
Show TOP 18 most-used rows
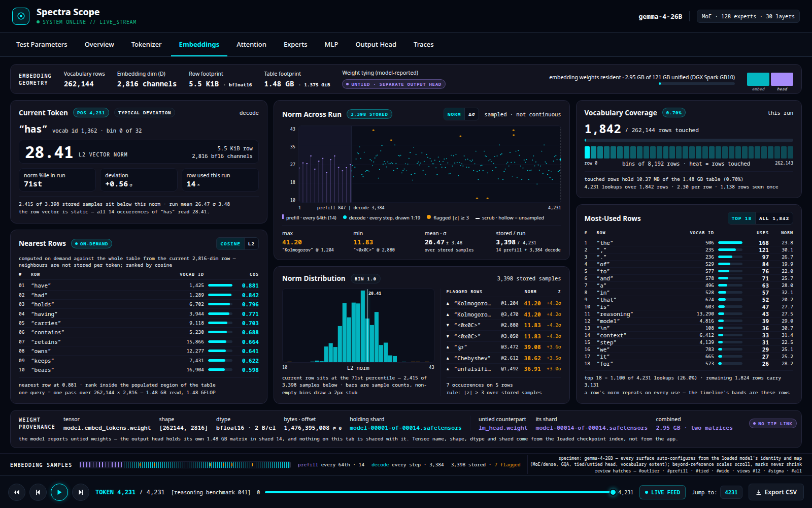[741, 218]
